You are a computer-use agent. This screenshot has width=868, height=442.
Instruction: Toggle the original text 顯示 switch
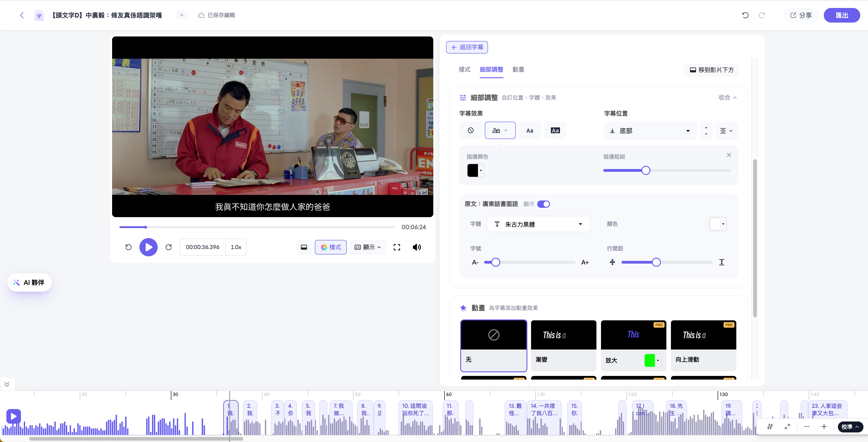pyautogui.click(x=543, y=204)
